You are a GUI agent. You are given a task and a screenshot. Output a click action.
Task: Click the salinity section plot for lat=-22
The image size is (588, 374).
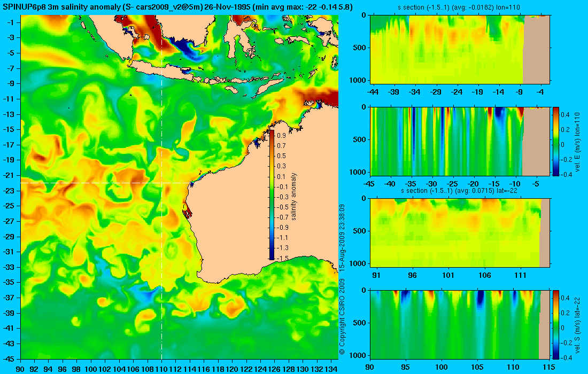pos(460,233)
